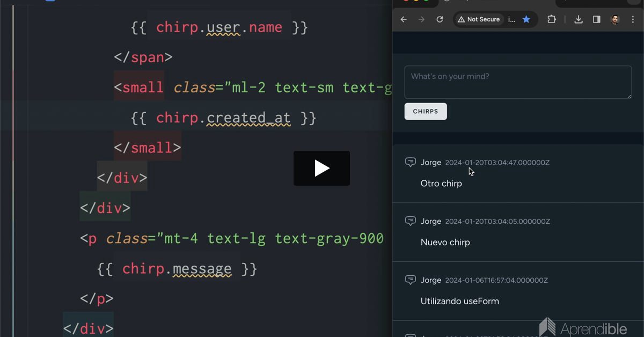Open the browser extensions puzzle icon

[x=552, y=19]
